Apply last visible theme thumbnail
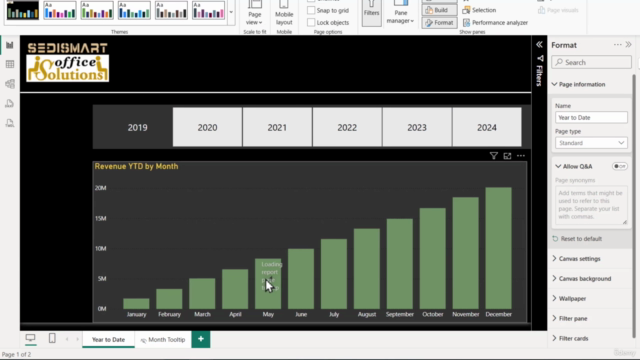 [209, 11]
